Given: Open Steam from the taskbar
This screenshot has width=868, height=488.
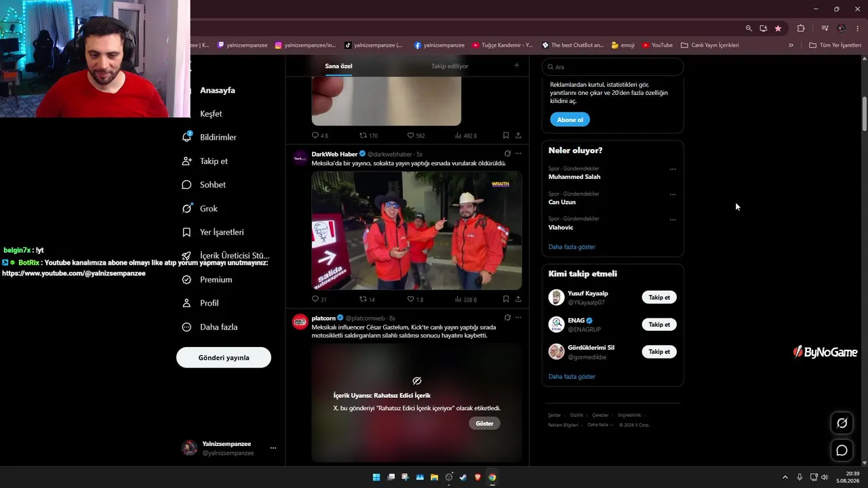Looking at the screenshot, I should click(x=463, y=477).
